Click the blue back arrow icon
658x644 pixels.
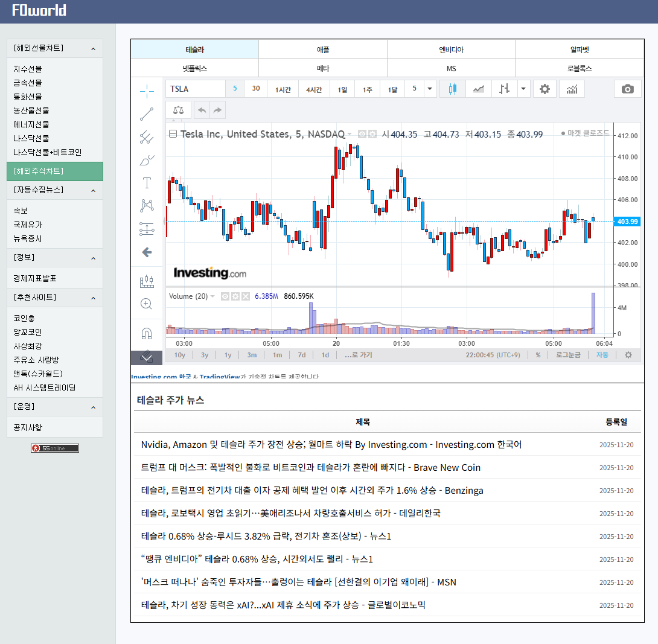coord(147,252)
